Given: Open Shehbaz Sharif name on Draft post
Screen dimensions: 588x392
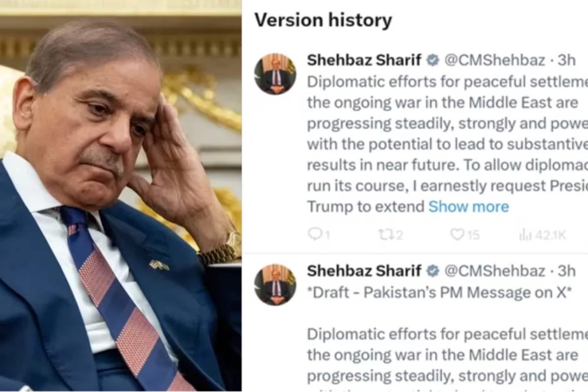Looking at the screenshot, I should [x=364, y=271].
